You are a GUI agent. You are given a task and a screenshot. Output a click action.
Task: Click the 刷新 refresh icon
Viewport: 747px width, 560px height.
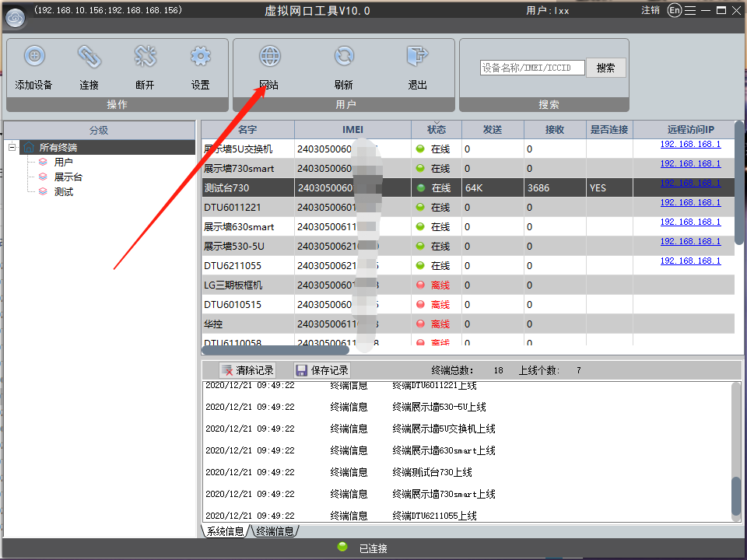coord(344,57)
